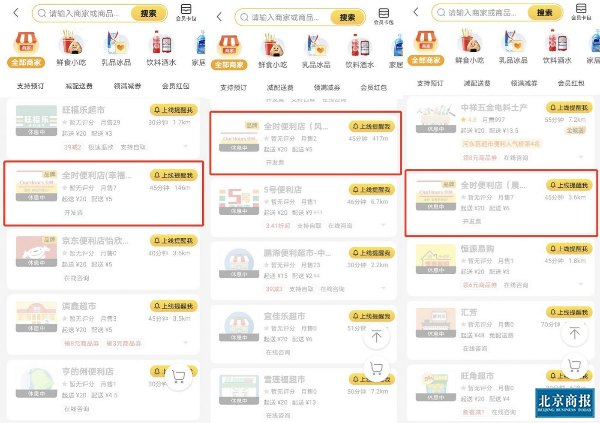Expand promotions chevron for 恒源易购
Screen dimensions: 600x423
[581, 284]
